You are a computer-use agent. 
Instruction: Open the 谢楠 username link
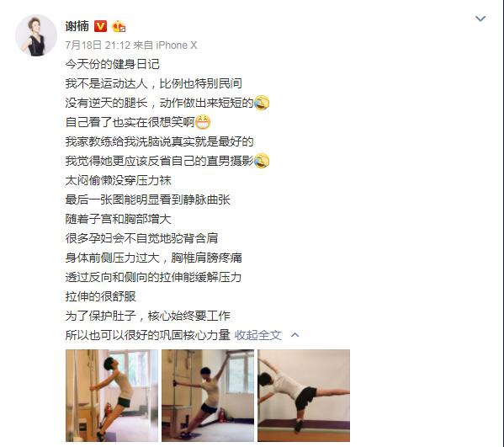pyautogui.click(x=77, y=26)
